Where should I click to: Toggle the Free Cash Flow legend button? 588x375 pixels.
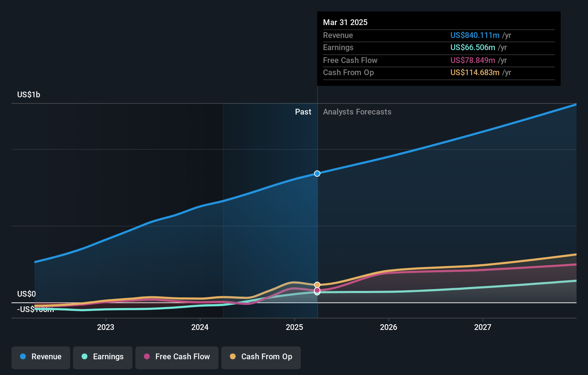pos(177,357)
